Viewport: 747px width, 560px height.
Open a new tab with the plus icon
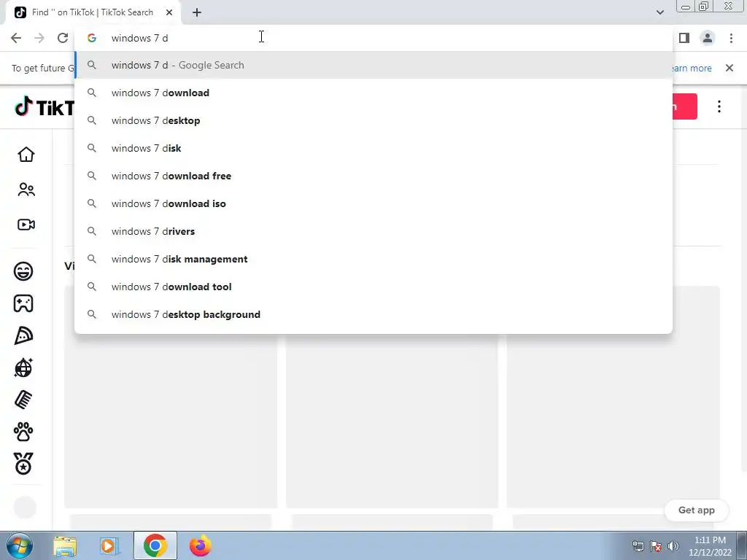(197, 12)
